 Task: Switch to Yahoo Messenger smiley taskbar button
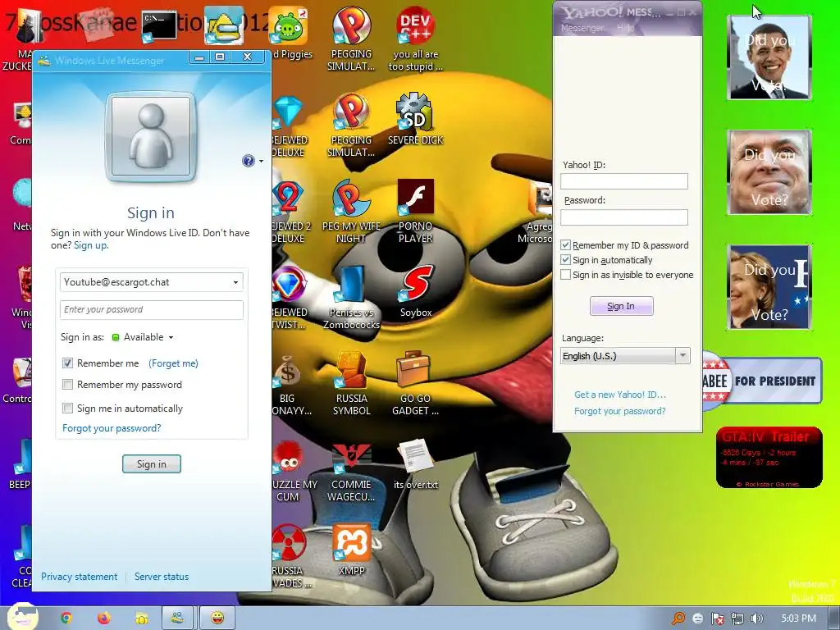pos(217,618)
